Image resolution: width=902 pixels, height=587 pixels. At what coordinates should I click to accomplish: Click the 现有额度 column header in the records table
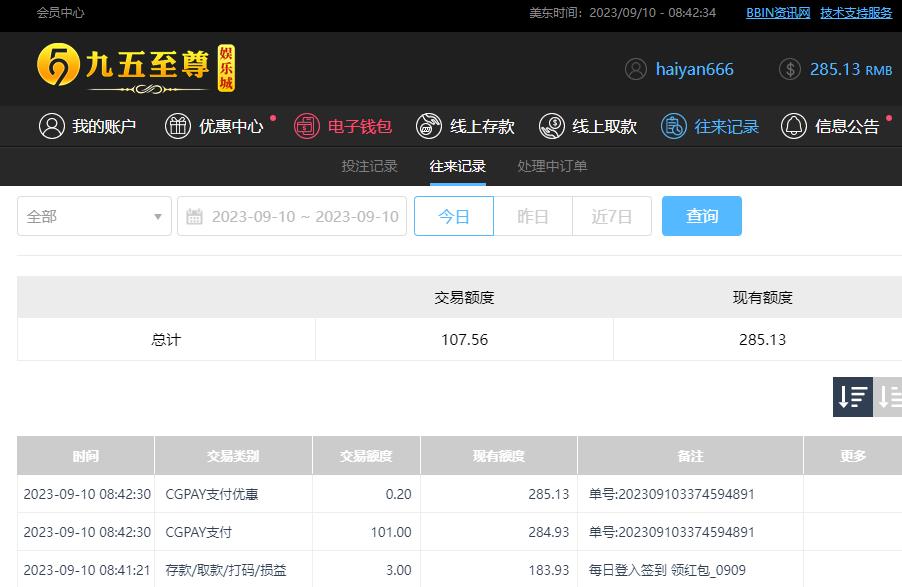pyautogui.click(x=499, y=456)
